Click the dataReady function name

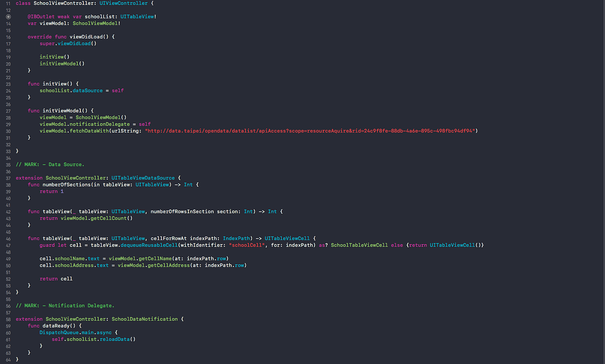click(57, 326)
